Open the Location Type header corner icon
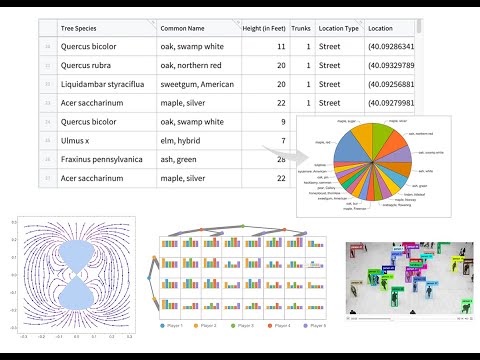Screen dimensions: 480x360 [x=361, y=22]
